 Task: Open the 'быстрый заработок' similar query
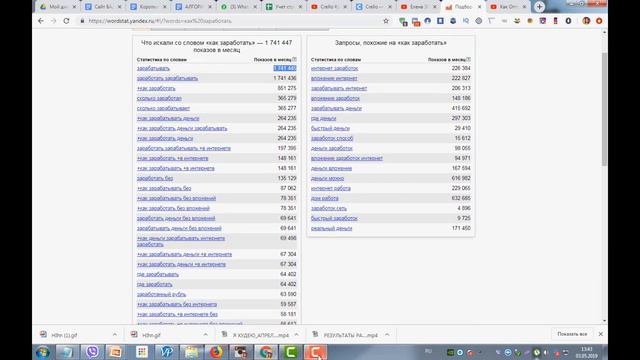pos(334,218)
